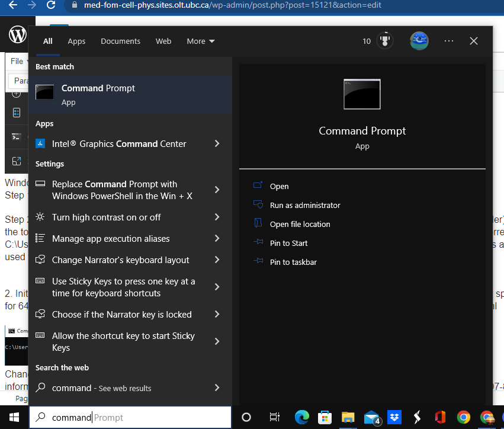Open the Microsoft Store taskbar icon
The image size is (504, 429).
325,417
